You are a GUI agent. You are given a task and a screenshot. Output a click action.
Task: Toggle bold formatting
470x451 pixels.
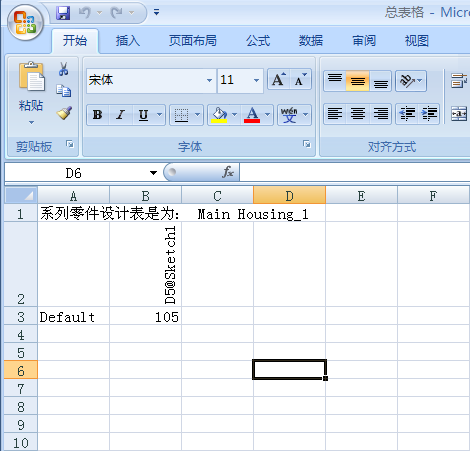pyautogui.click(x=98, y=115)
